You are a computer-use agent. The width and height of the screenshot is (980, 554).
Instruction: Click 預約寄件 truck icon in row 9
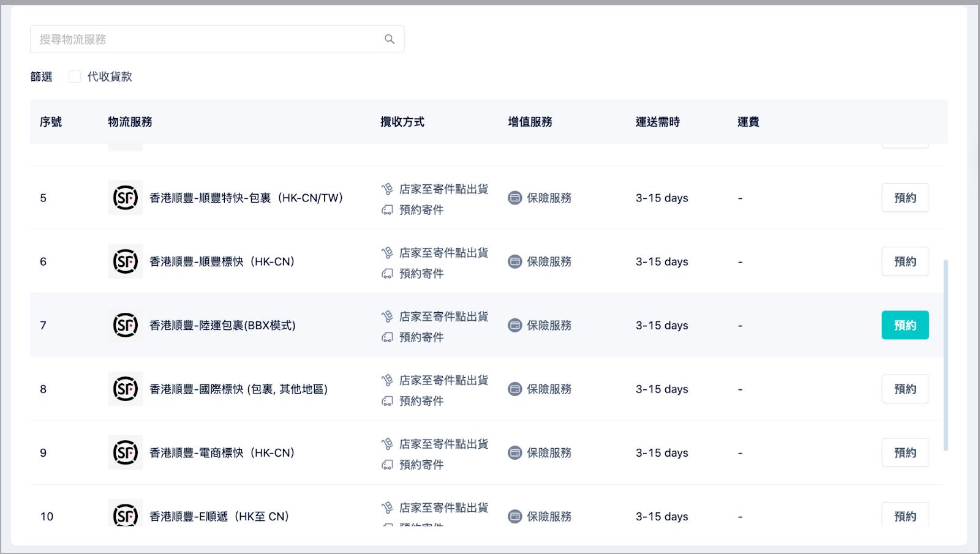point(387,465)
